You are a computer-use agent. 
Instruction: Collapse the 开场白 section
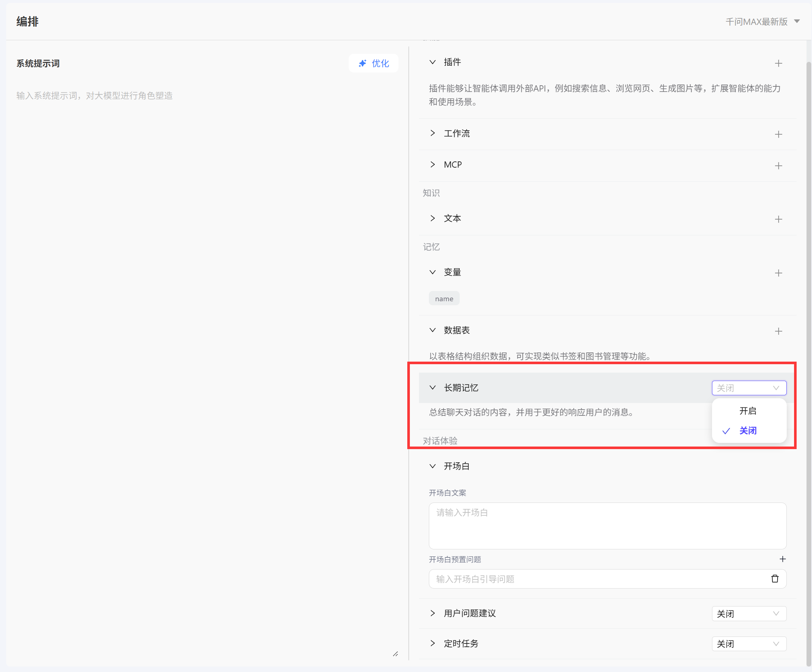point(433,466)
